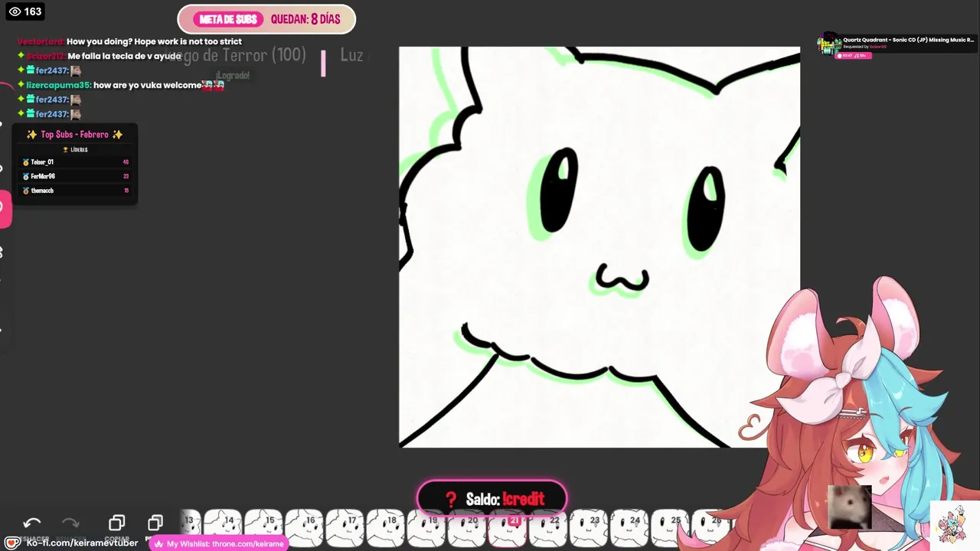
Task: Click the viewer count eye icon
Action: 15,11
